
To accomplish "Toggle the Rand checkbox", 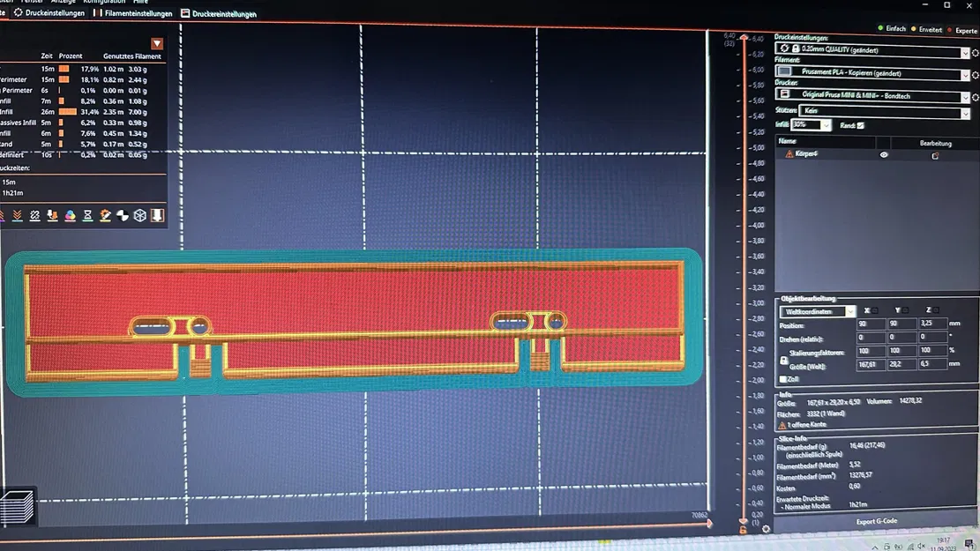I will (x=861, y=125).
